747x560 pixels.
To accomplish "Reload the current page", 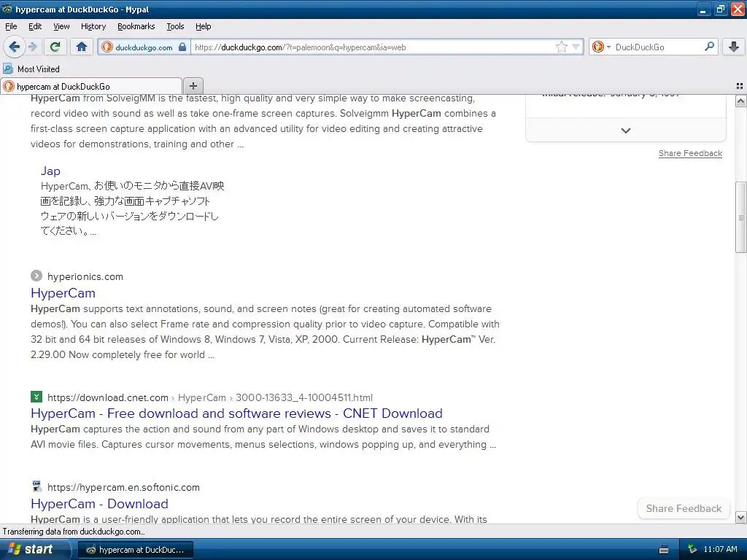I will point(55,47).
